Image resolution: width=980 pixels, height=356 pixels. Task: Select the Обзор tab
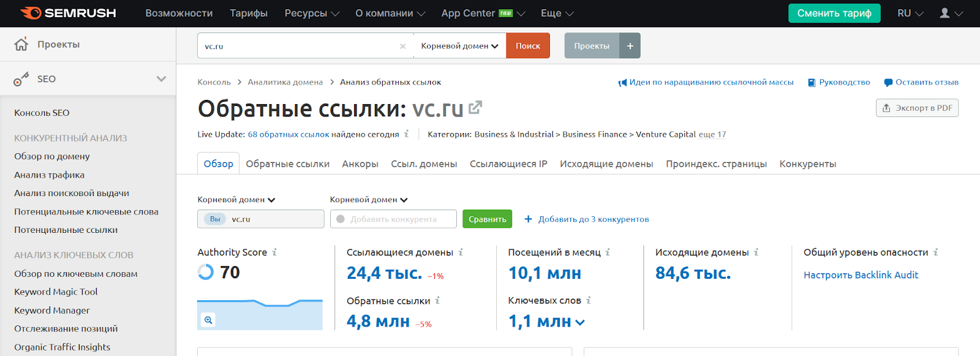(x=219, y=164)
